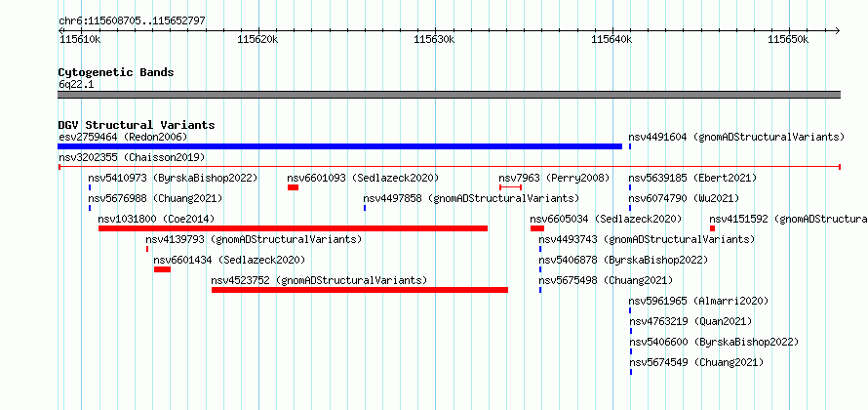Click the nsv6605034 red block

pos(537,228)
